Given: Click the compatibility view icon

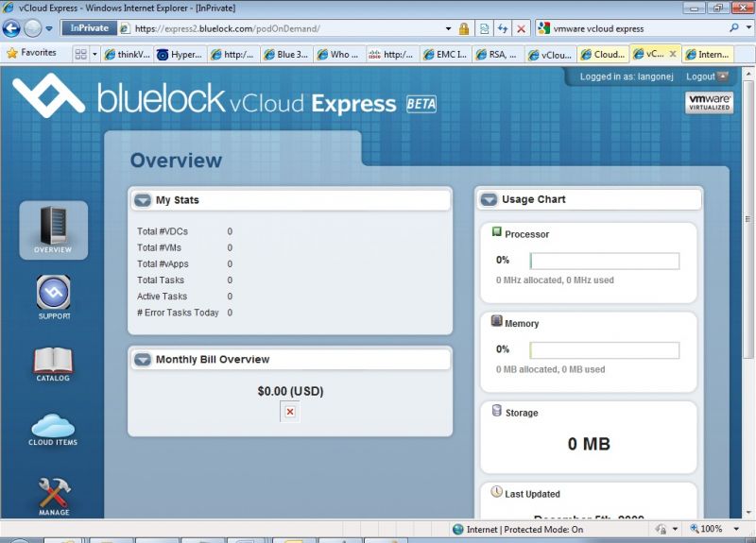Looking at the screenshot, I should tap(484, 28).
